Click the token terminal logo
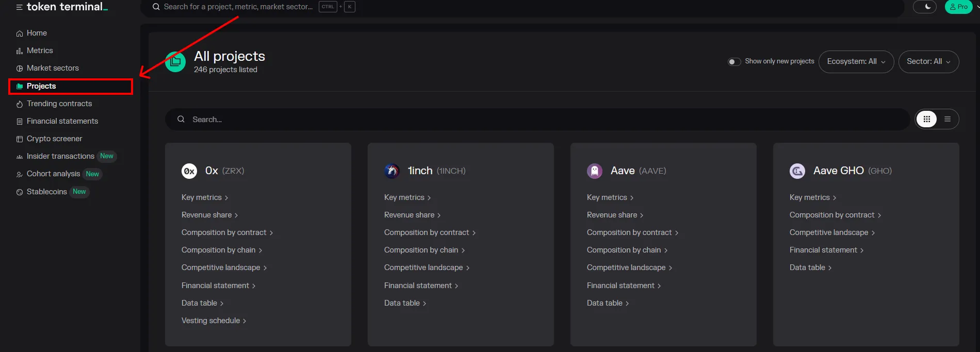 (67, 7)
